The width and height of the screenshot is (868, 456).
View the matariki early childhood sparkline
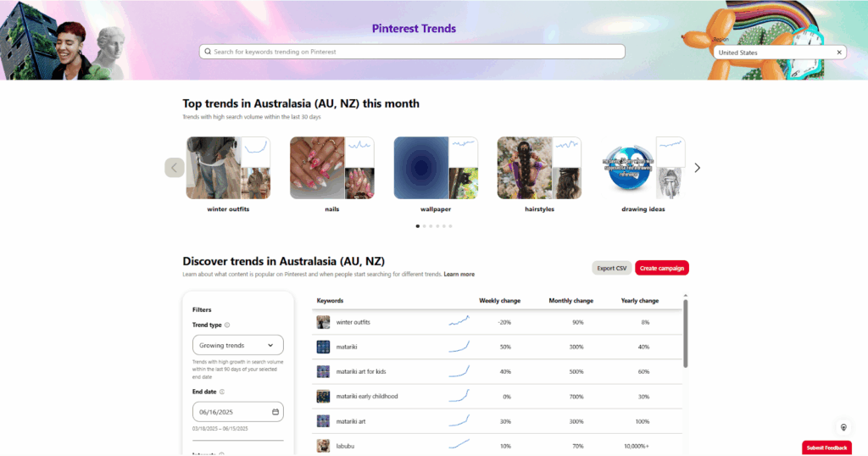pos(459,396)
